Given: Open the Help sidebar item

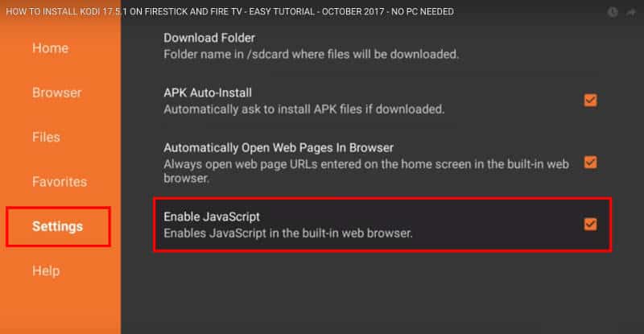Looking at the screenshot, I should (46, 270).
